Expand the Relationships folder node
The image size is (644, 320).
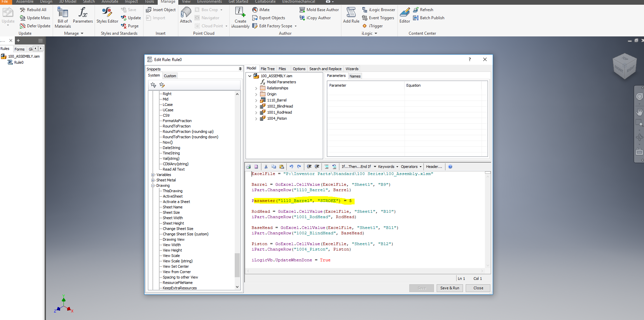[x=256, y=88]
